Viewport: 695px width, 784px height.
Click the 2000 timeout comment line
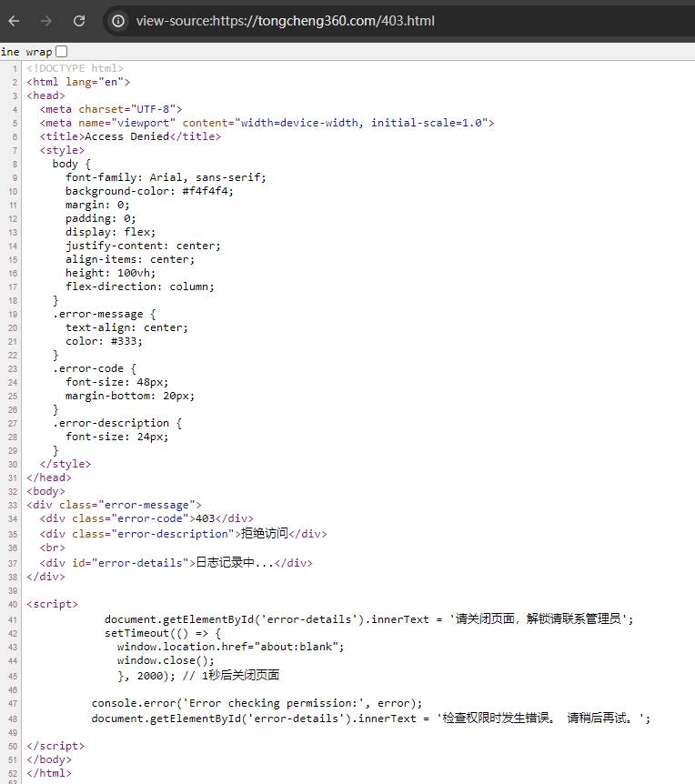pyautogui.click(x=198, y=676)
